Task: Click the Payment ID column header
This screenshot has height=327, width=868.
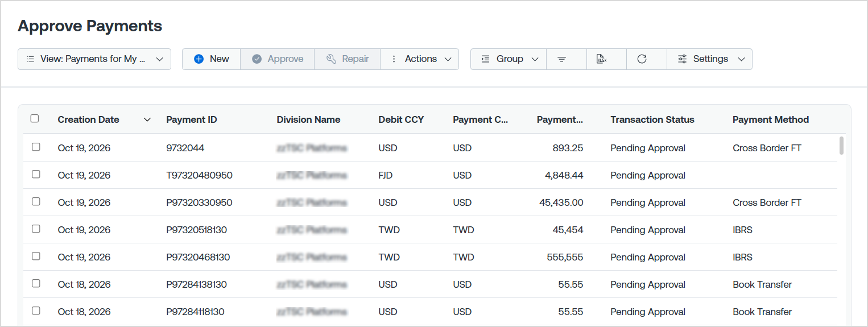Action: [x=192, y=120]
